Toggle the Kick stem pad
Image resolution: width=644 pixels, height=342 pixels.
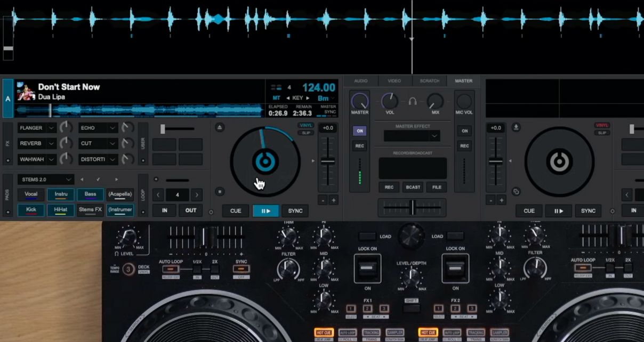[31, 210]
